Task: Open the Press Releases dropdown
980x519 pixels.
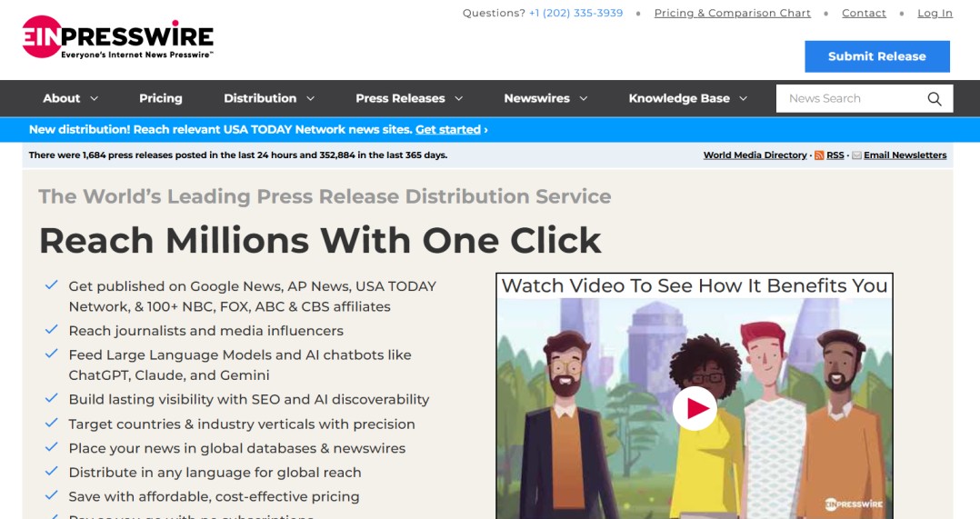Action: 409,98
